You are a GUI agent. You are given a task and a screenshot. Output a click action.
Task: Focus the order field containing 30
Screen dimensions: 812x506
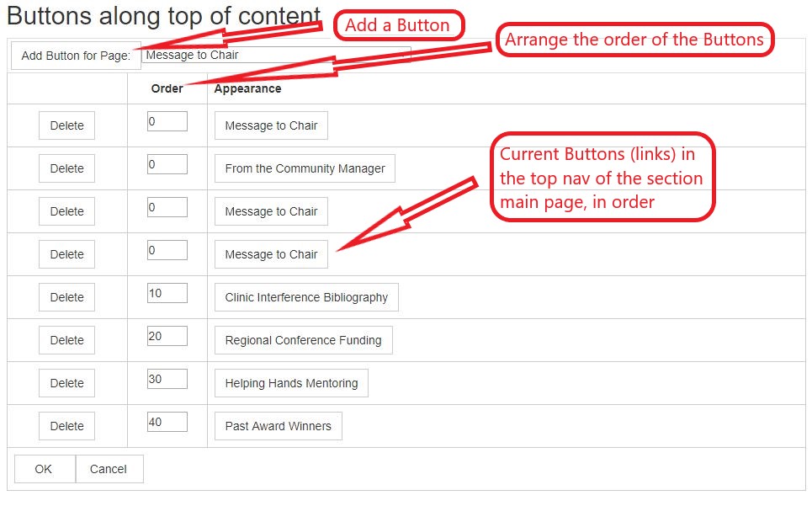[167, 379]
